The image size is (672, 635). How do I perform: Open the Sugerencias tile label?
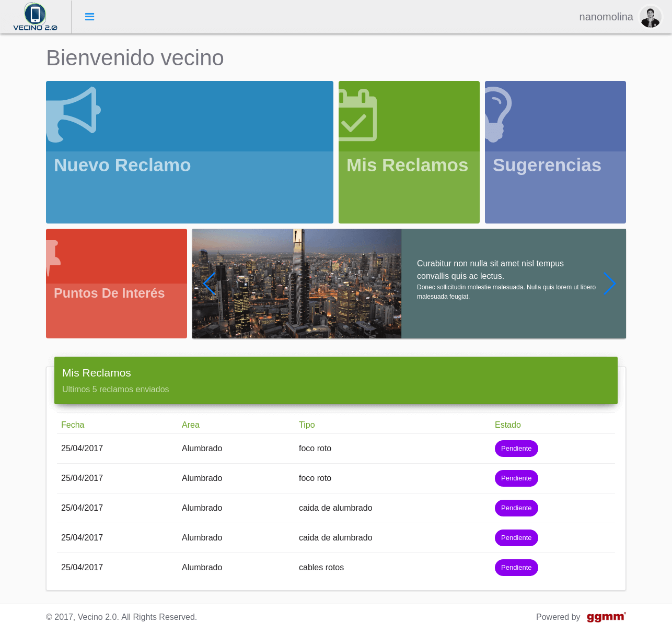pos(547,165)
